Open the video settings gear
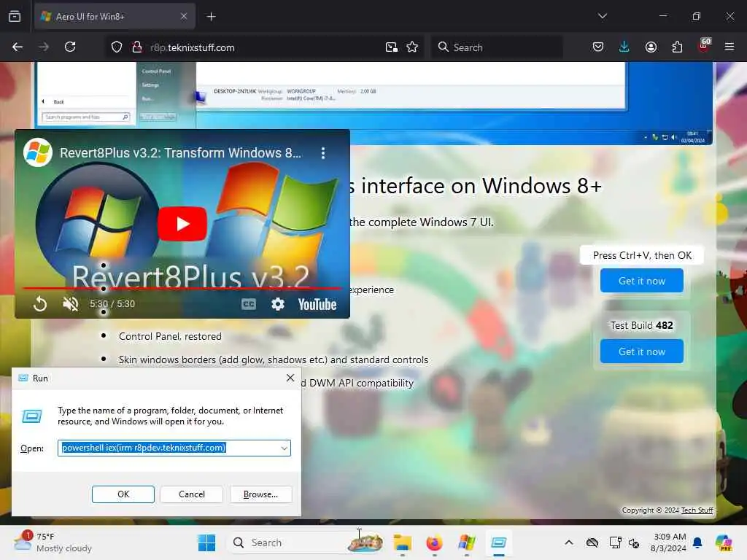This screenshot has height=560, width=747. (x=278, y=304)
